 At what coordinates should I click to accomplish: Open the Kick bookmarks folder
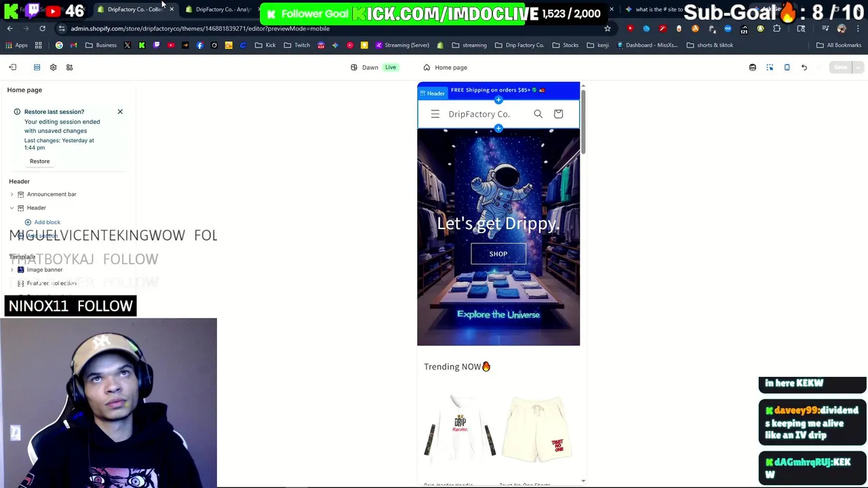265,45
